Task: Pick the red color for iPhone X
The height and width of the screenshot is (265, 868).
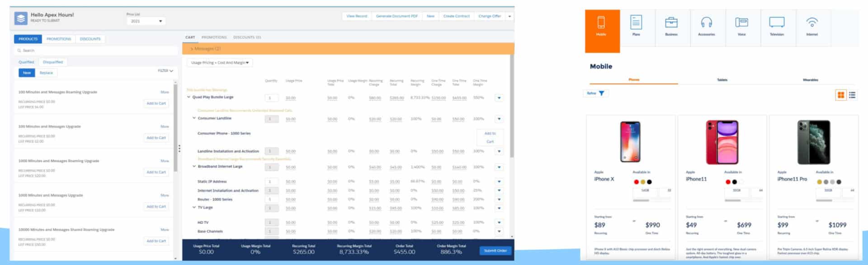Action: pyautogui.click(x=636, y=182)
